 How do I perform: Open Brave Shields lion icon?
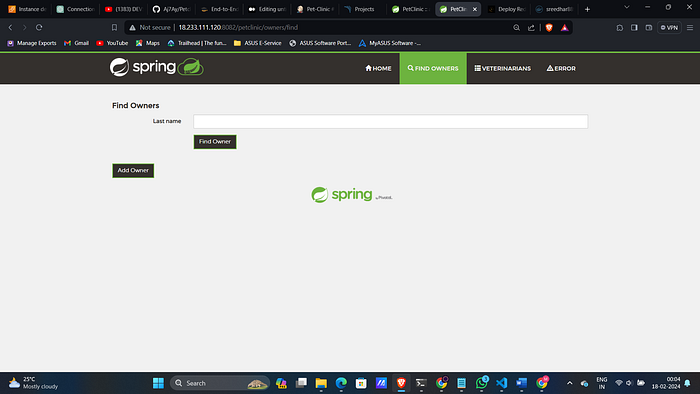pyautogui.click(x=549, y=27)
